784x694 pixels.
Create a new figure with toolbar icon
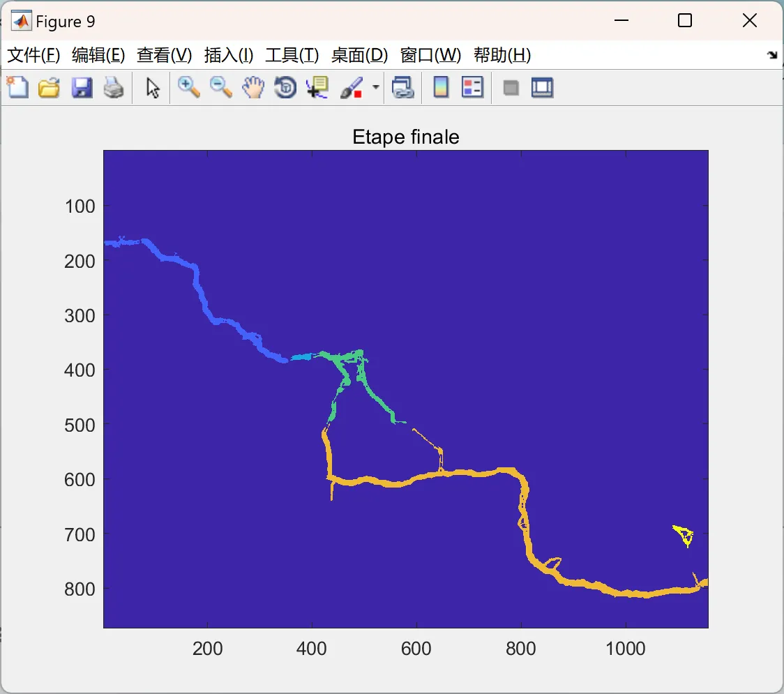click(17, 87)
